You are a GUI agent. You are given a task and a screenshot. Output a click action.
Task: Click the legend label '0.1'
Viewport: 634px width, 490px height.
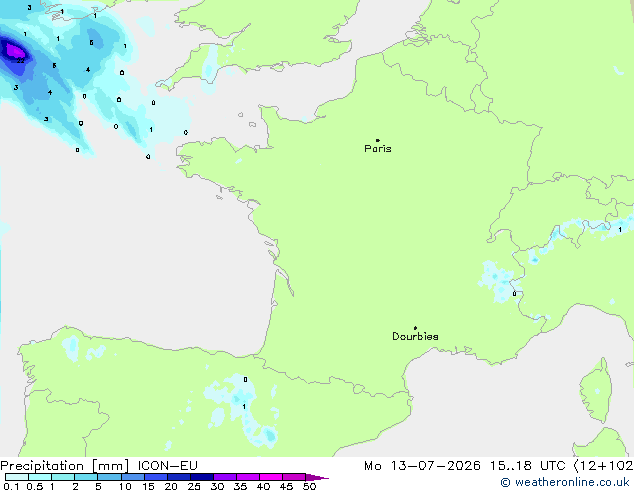point(11,486)
